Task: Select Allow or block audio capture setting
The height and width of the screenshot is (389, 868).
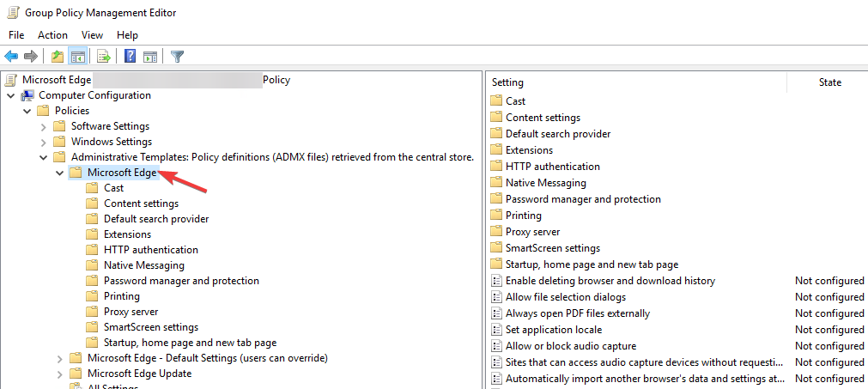Action: 571,346
